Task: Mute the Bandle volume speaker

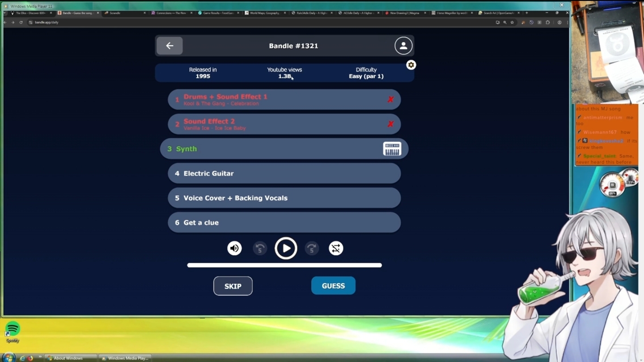Action: [234, 248]
